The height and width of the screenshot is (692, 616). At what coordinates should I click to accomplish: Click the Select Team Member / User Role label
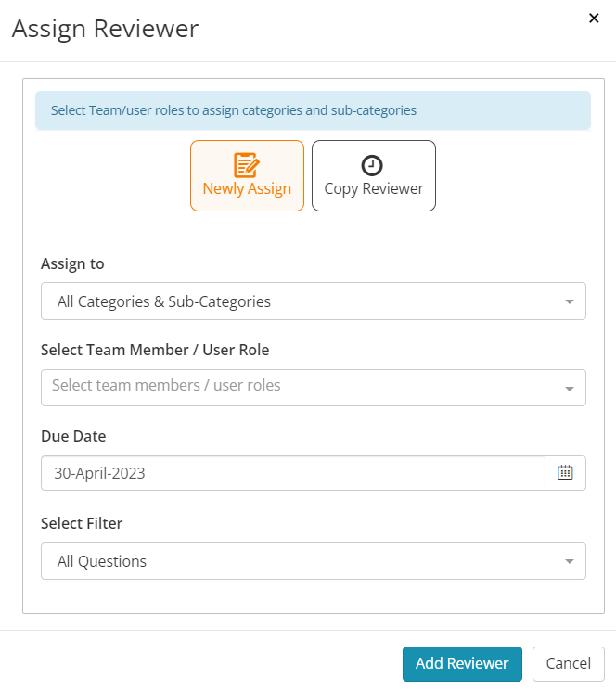point(155,350)
